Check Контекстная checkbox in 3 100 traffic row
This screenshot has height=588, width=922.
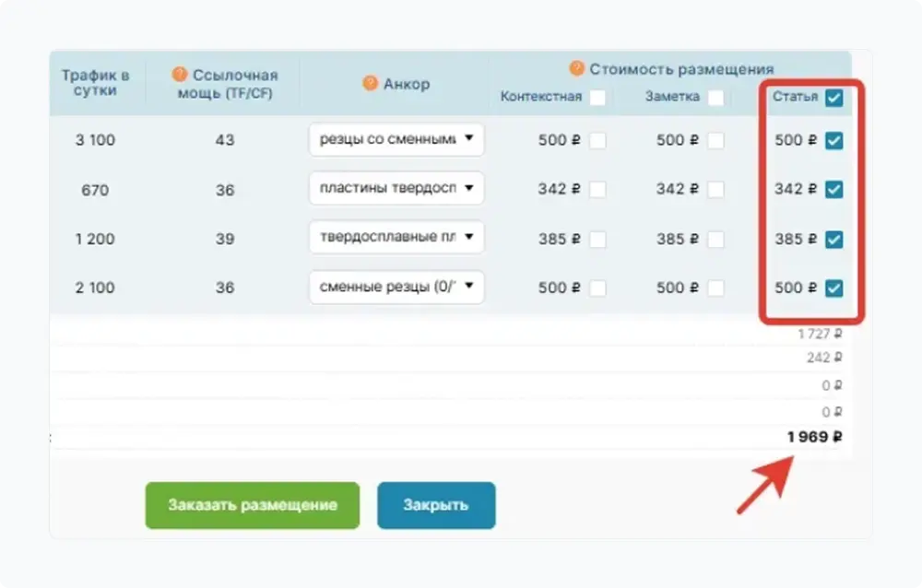597,141
